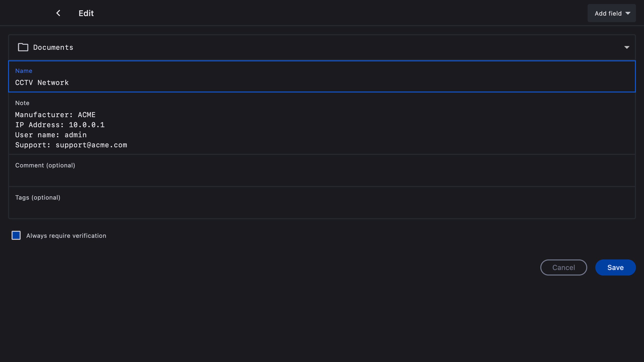The width and height of the screenshot is (644, 362).
Task: Click the Name field label
Action: coord(24,71)
